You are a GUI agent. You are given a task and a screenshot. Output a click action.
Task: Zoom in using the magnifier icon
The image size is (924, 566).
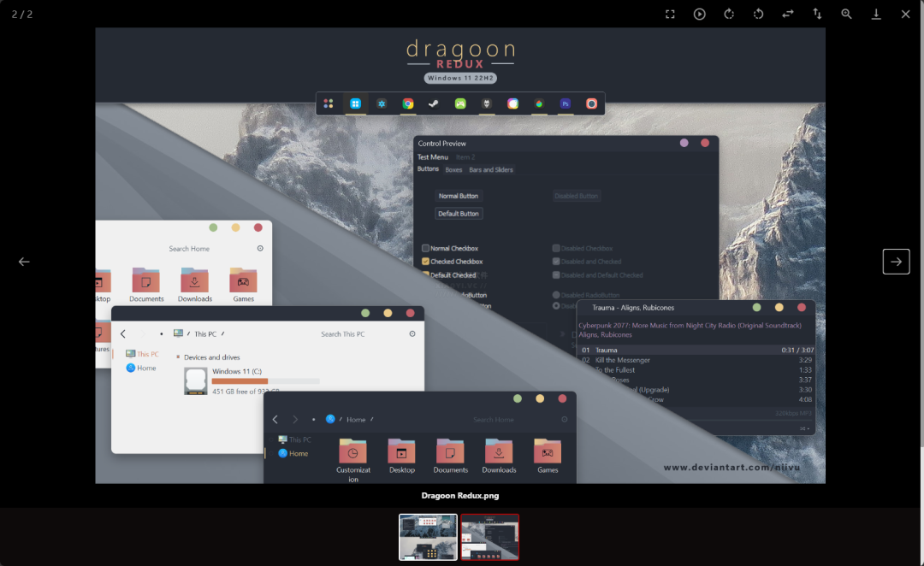(x=846, y=15)
